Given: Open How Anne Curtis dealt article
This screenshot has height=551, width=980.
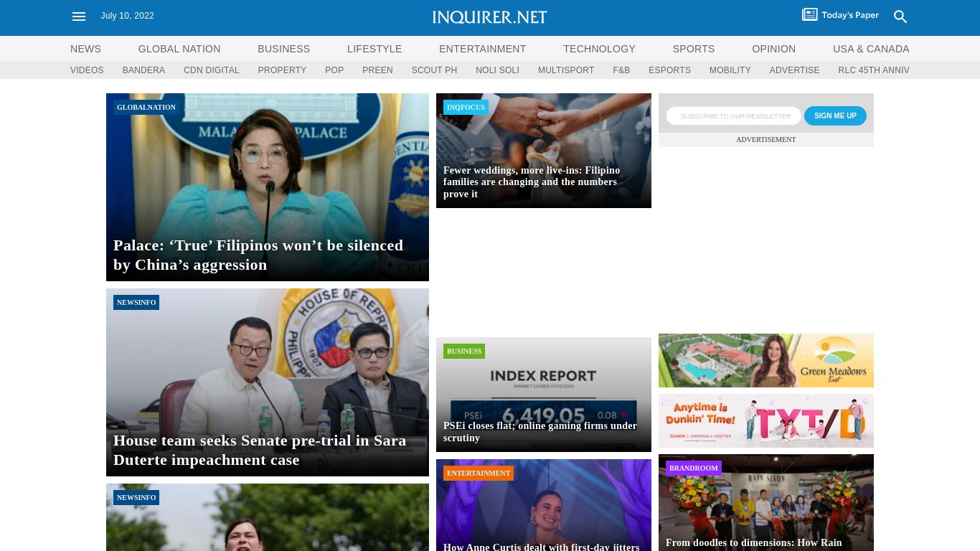Looking at the screenshot, I should pos(542,547).
